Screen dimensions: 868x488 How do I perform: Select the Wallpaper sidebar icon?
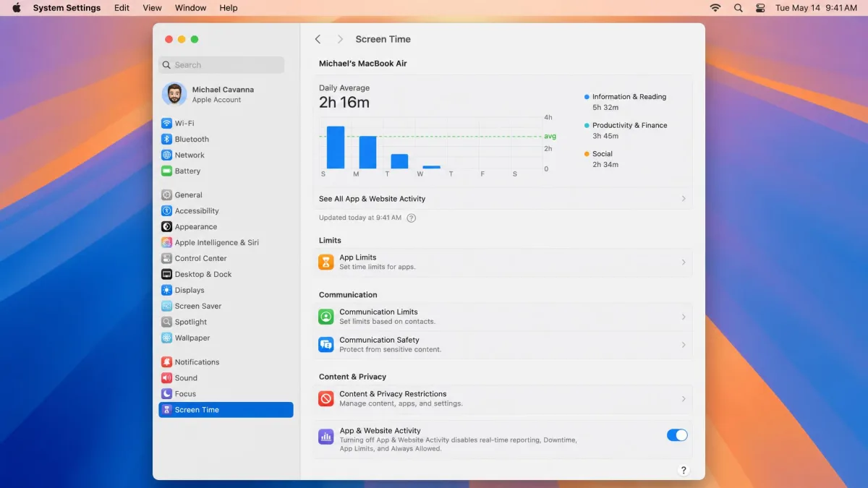[166, 338]
